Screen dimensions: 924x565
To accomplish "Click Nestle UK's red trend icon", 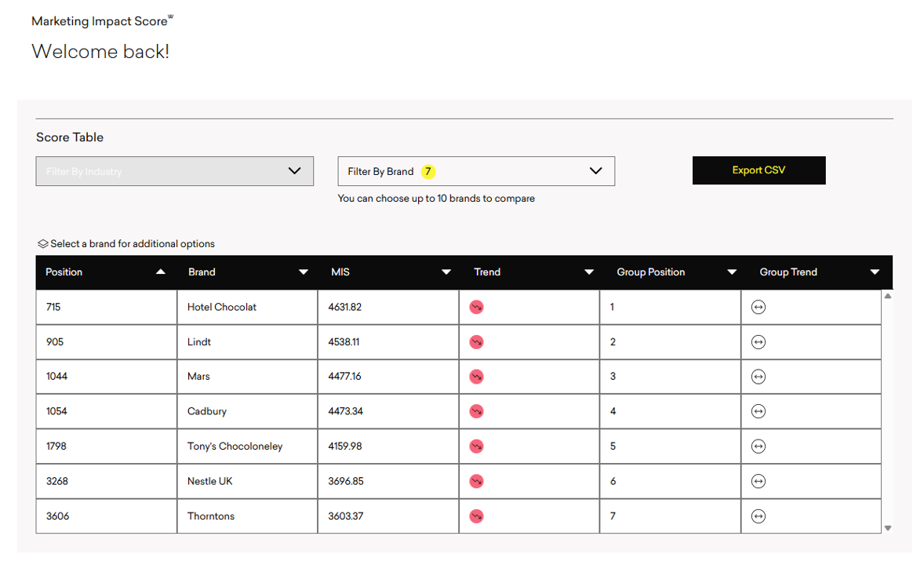I will pyautogui.click(x=476, y=481).
